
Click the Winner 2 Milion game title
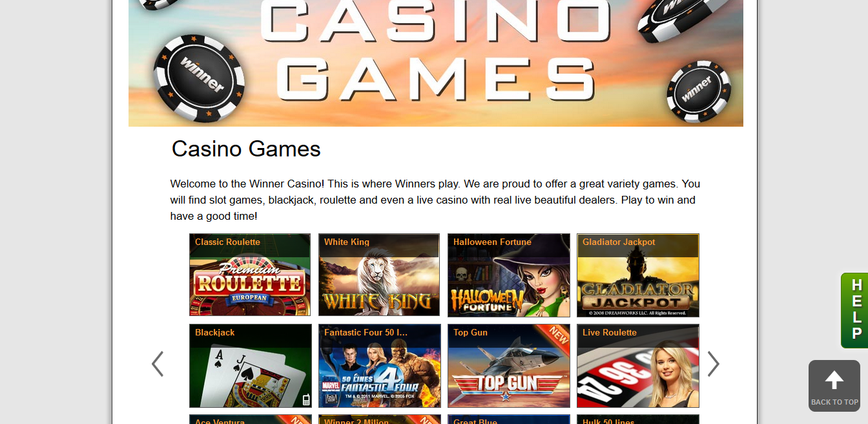pyautogui.click(x=356, y=421)
